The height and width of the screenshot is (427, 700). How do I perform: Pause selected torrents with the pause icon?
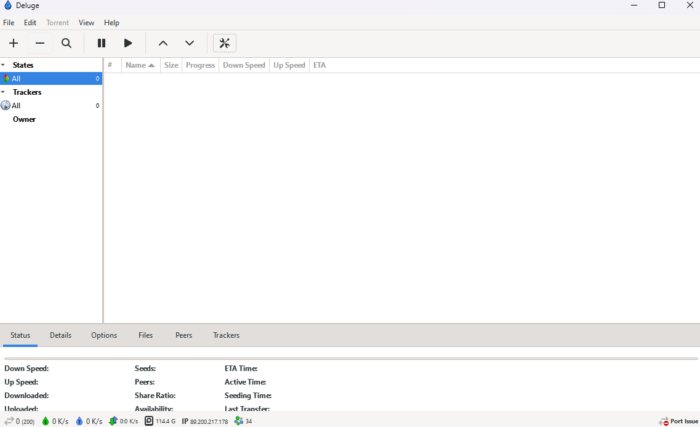coord(101,43)
